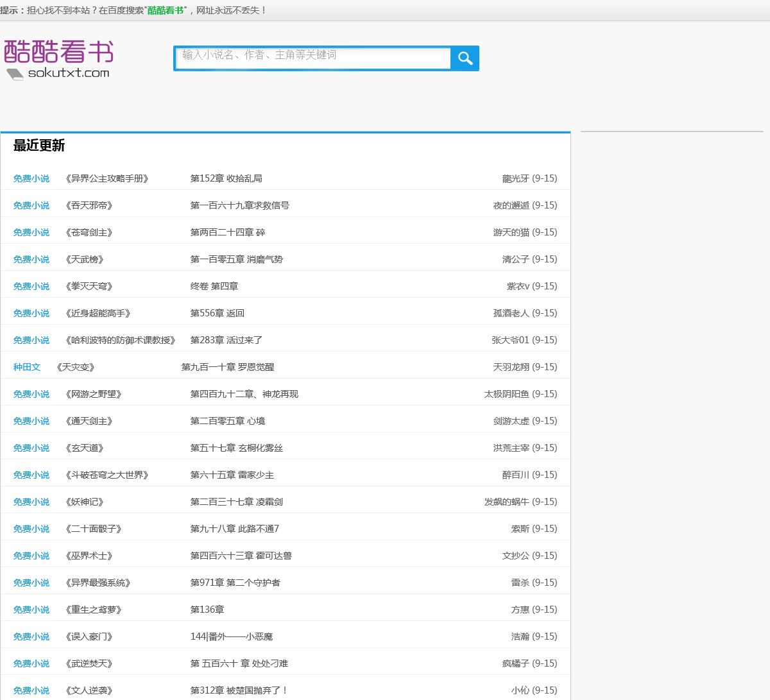Open chapter 终卷 第四章
The image size is (770, 700).
tap(214, 286)
